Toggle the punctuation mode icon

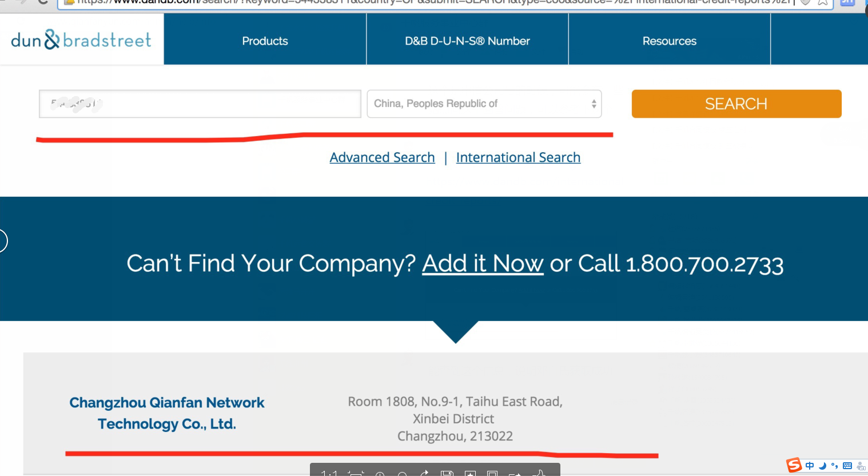click(x=834, y=466)
